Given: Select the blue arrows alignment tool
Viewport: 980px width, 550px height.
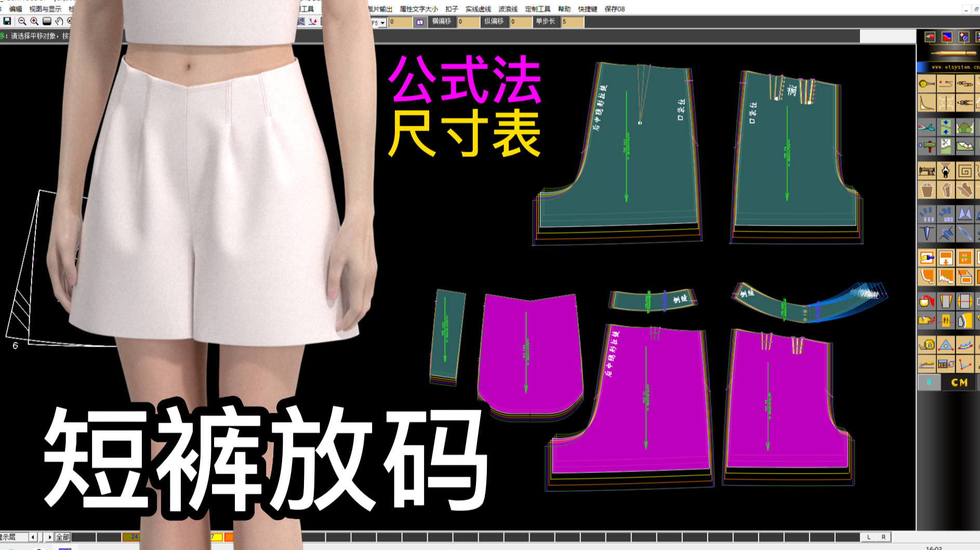Looking at the screenshot, I should [946, 127].
